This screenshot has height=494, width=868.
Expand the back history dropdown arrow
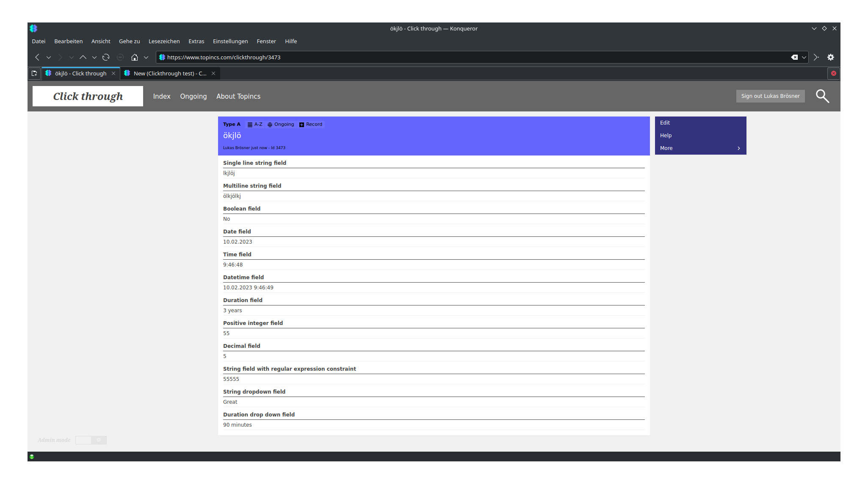click(x=49, y=57)
